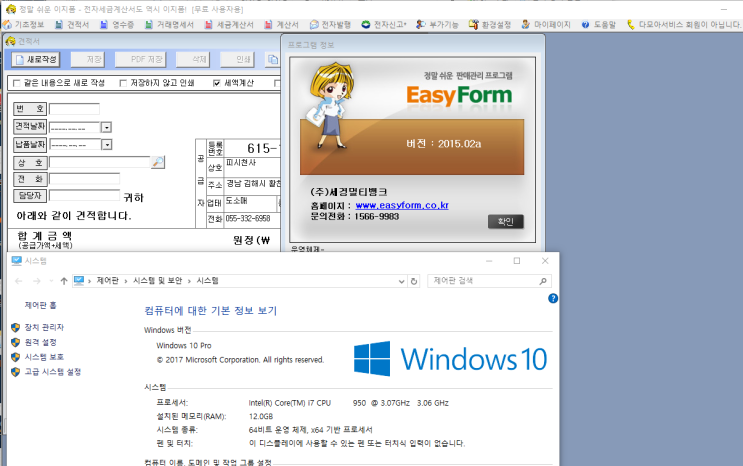Click the 부가기능 icon
Viewport: 743px width, 466px height.
coord(420,25)
